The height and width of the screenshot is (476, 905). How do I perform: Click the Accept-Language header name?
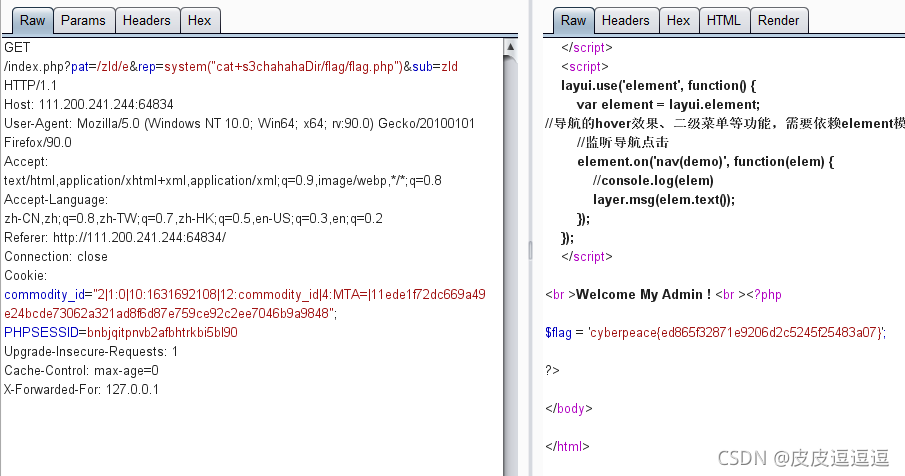[55, 200]
